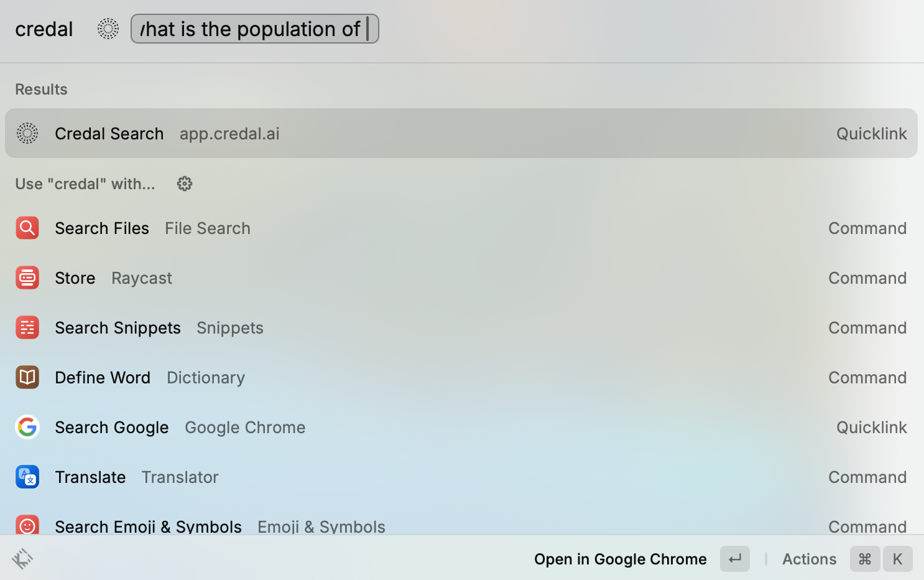This screenshot has height=580, width=924.
Task: Click the Emoji & Symbols smiley icon
Action: (x=27, y=526)
